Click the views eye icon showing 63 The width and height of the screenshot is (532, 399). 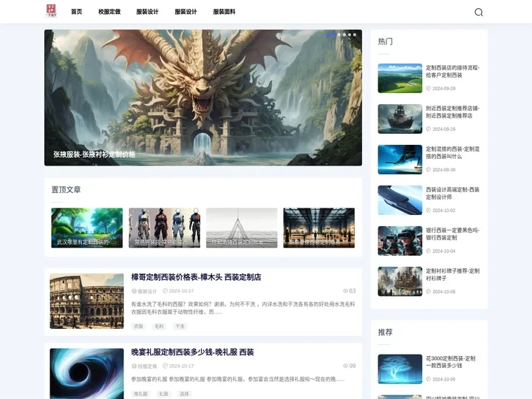[x=345, y=291]
